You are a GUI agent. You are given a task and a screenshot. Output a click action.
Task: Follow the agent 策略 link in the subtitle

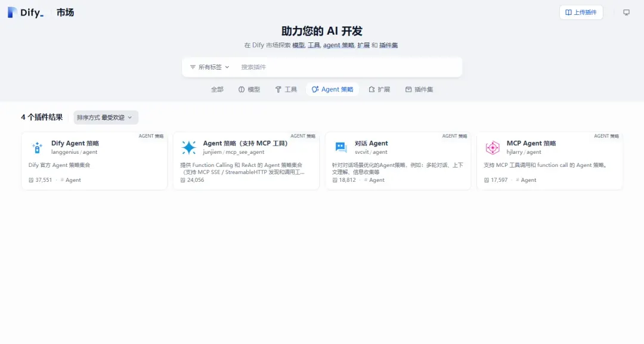coord(339,45)
